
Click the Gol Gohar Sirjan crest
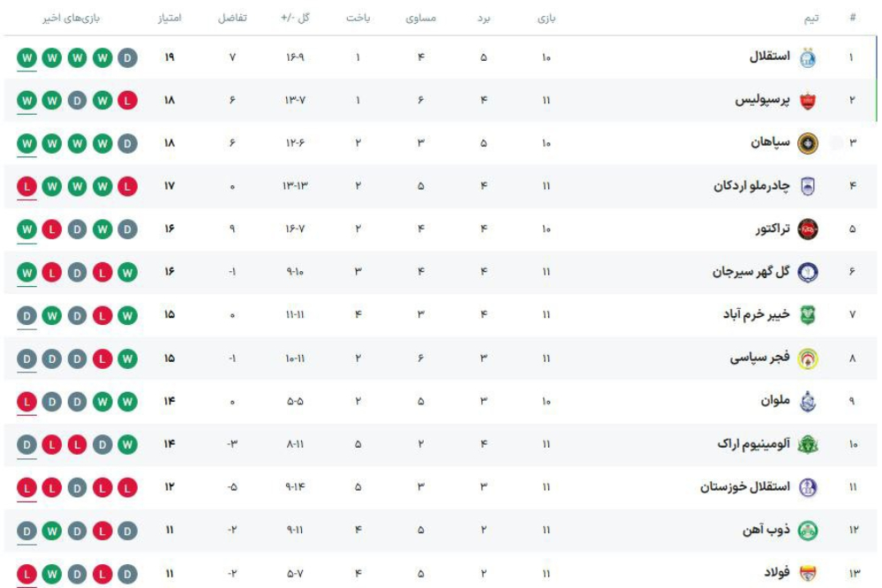[x=804, y=271]
